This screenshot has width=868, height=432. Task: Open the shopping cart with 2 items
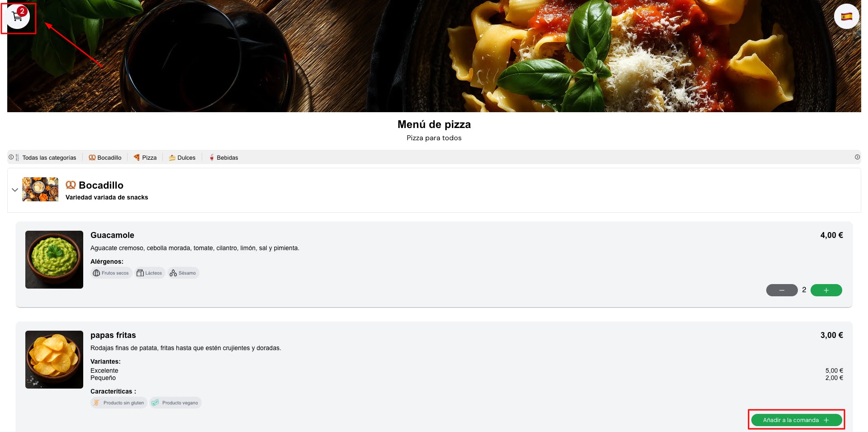pyautogui.click(x=18, y=17)
